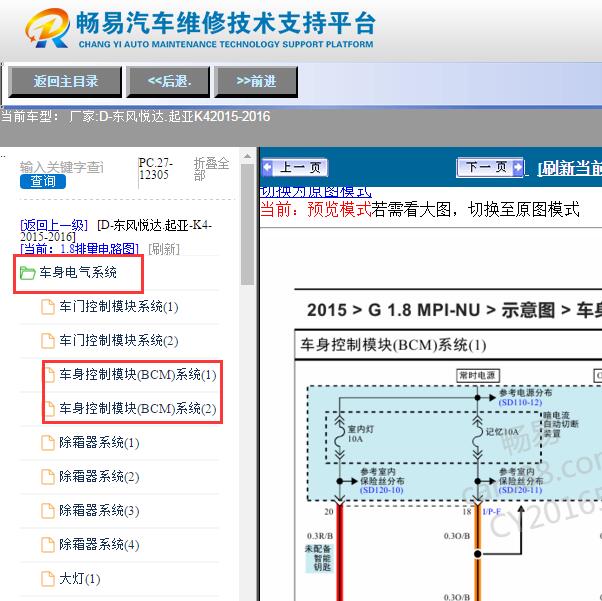The height and width of the screenshot is (601, 602).
Task: Click the document icon of 车门控制模块系统(1)
Action: [48, 307]
